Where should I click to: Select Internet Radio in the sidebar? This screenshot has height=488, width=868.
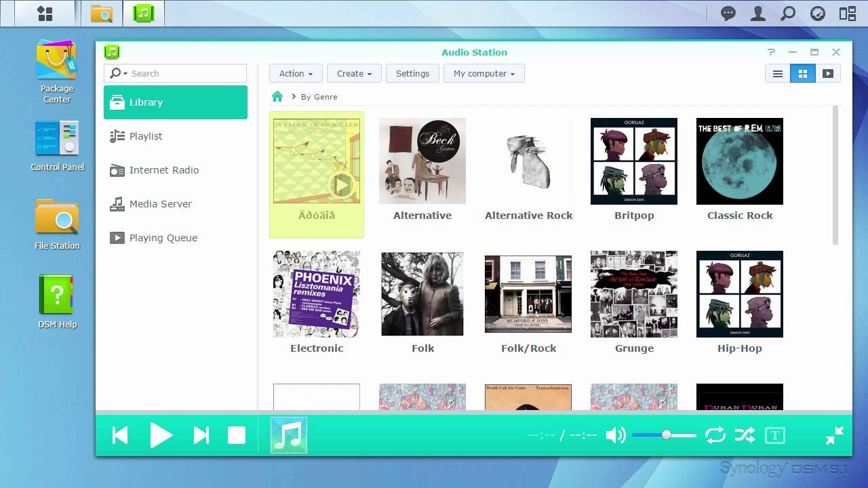pyautogui.click(x=176, y=170)
